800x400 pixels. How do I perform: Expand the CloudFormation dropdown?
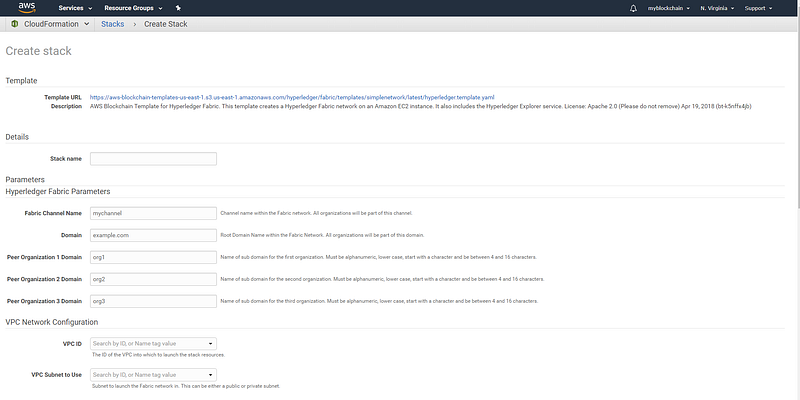click(x=86, y=24)
